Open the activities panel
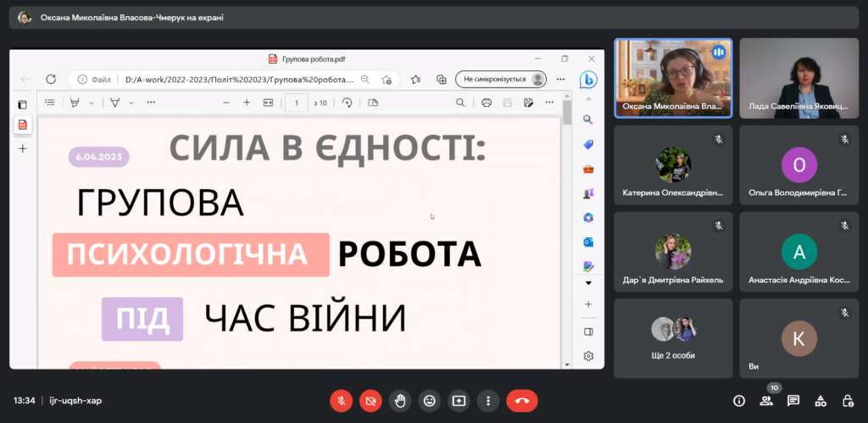Viewport: 868px width, 423px height. coord(821,401)
